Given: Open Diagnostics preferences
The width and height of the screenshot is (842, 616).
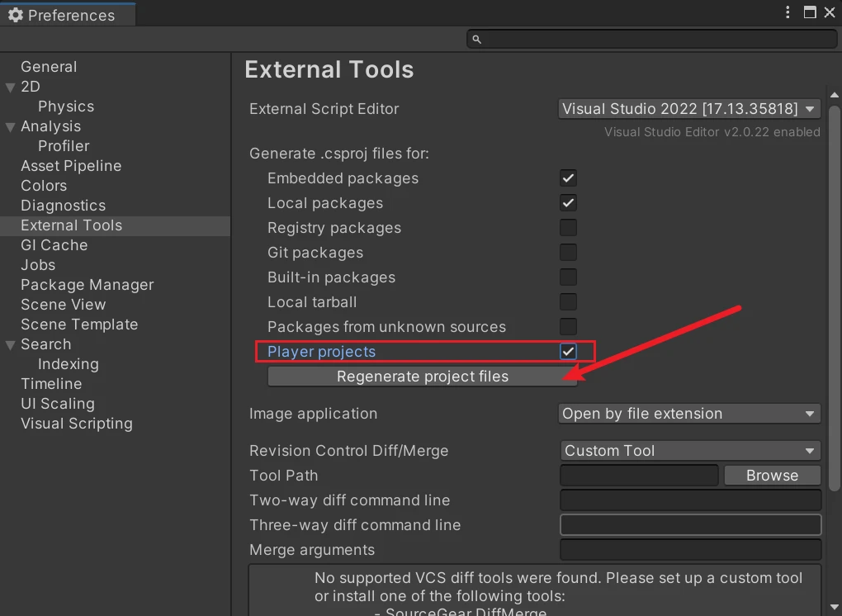Looking at the screenshot, I should click(x=64, y=206).
